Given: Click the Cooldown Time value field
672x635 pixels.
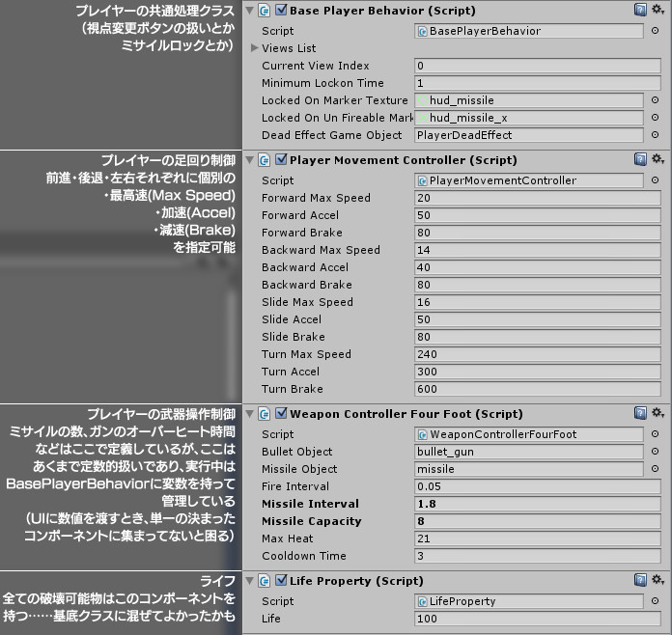Looking at the screenshot, I should coord(538,556).
